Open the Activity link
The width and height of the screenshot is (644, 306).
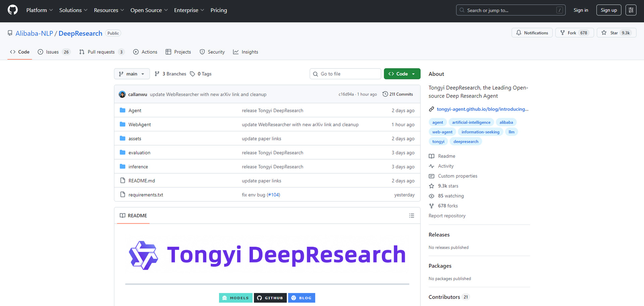[441, 166]
